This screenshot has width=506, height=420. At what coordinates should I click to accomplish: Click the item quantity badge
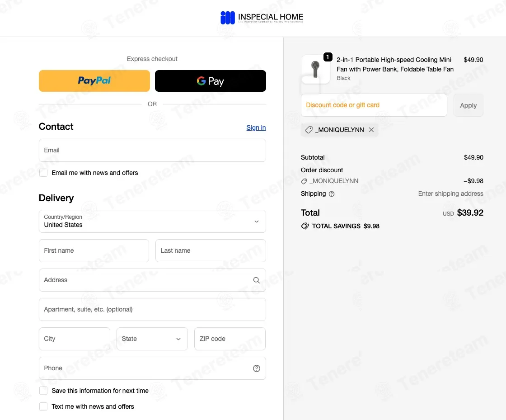(328, 57)
